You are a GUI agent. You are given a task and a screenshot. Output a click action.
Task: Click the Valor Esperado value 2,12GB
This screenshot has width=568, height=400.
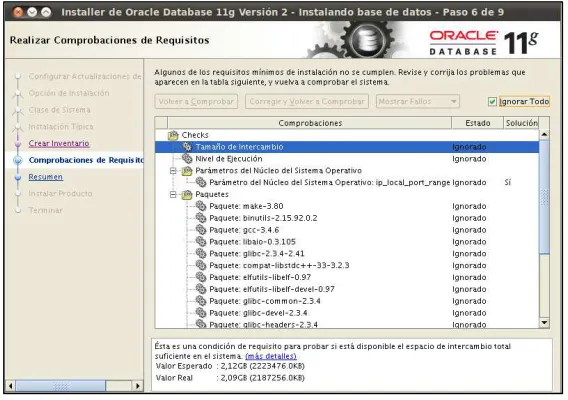(x=263, y=366)
